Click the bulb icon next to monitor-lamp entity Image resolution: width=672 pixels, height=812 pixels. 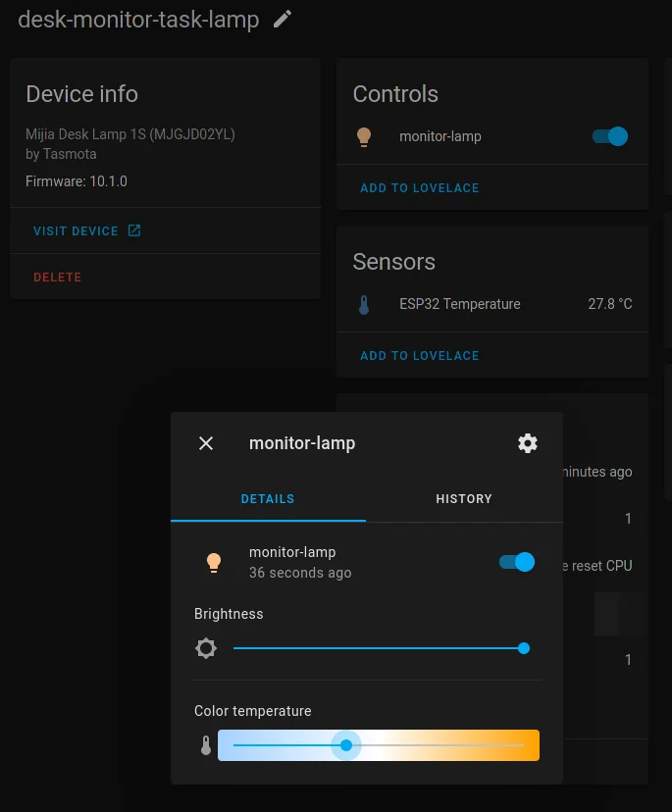coord(214,561)
